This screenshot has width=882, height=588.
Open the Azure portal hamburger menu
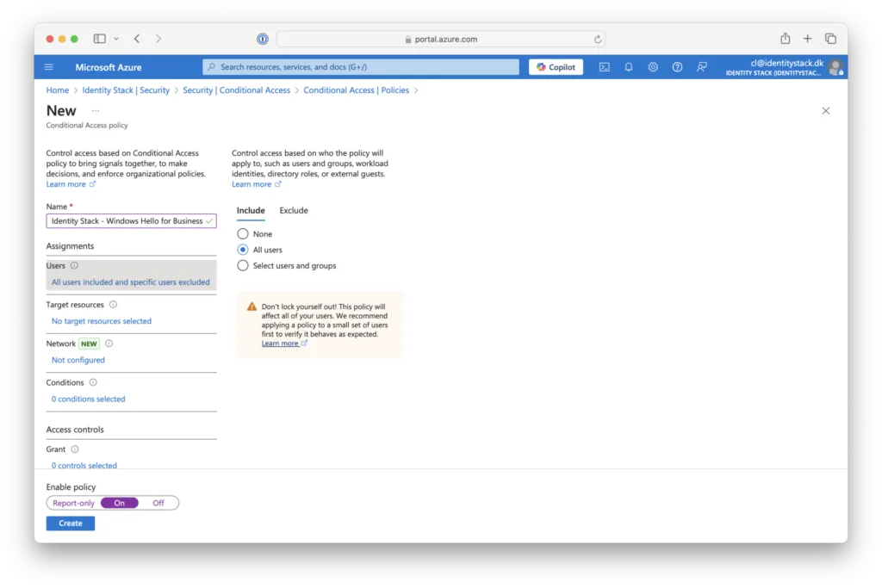point(49,67)
